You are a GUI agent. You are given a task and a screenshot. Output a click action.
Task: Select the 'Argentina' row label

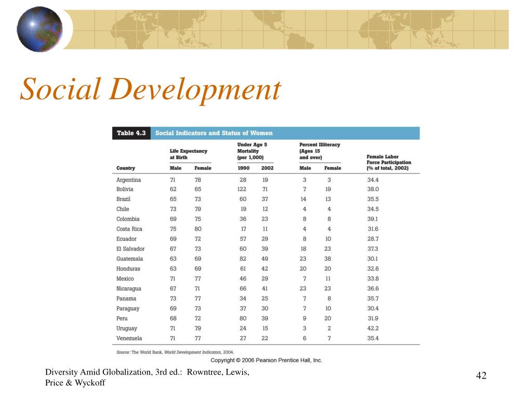coord(128,180)
